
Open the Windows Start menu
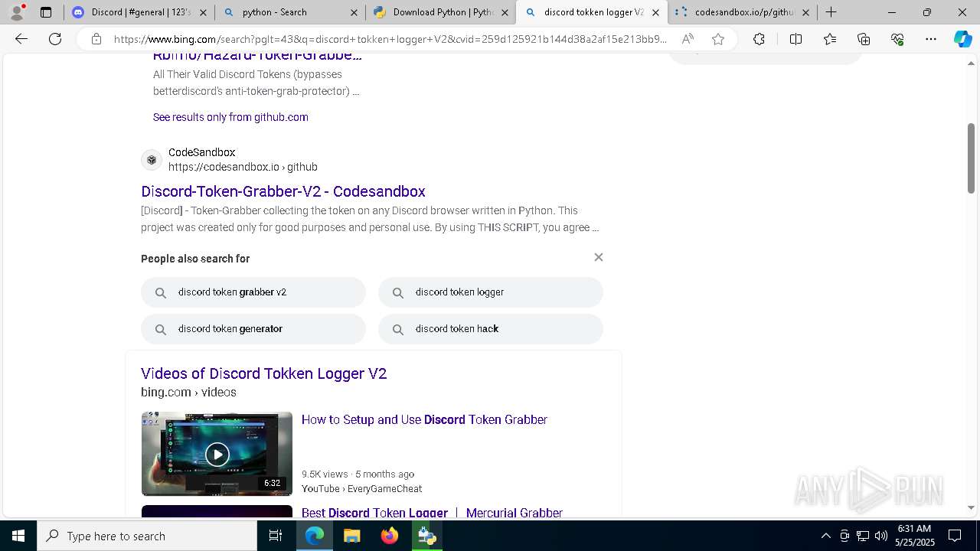click(18, 536)
